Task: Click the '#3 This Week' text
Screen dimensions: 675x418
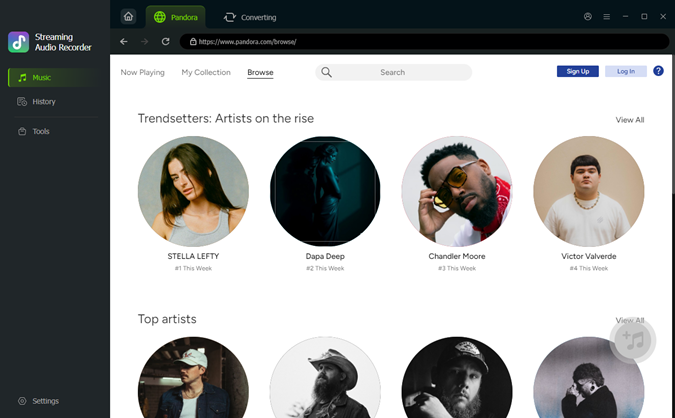Action: (x=457, y=268)
